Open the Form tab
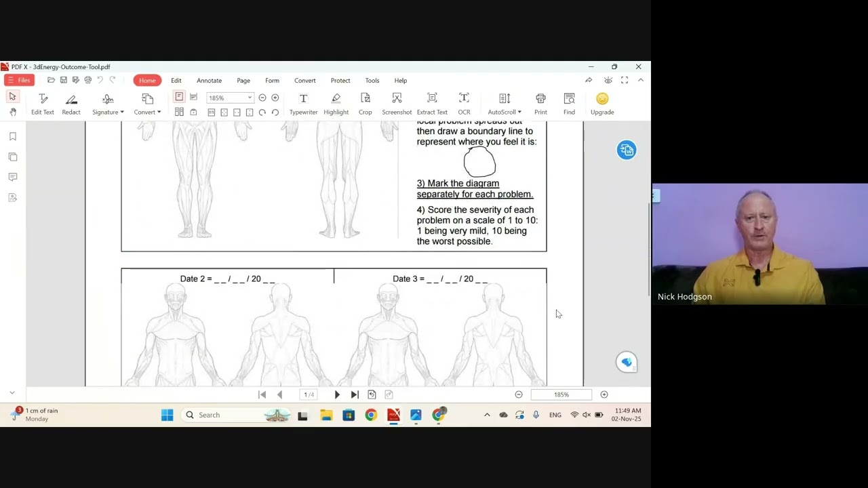 tap(272, 81)
